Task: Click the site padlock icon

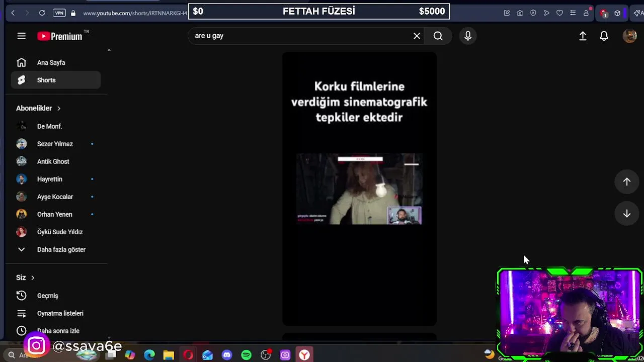Action: click(x=73, y=13)
